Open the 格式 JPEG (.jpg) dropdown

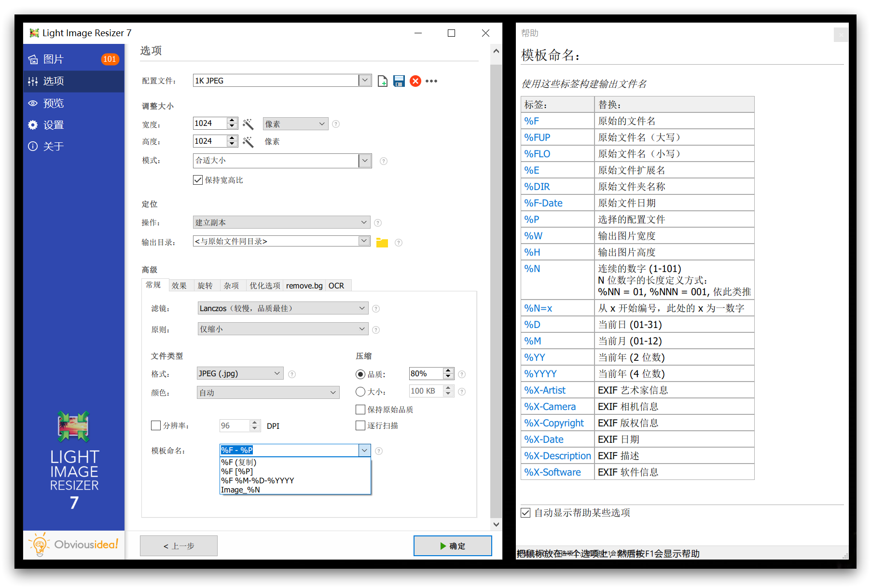click(x=277, y=373)
